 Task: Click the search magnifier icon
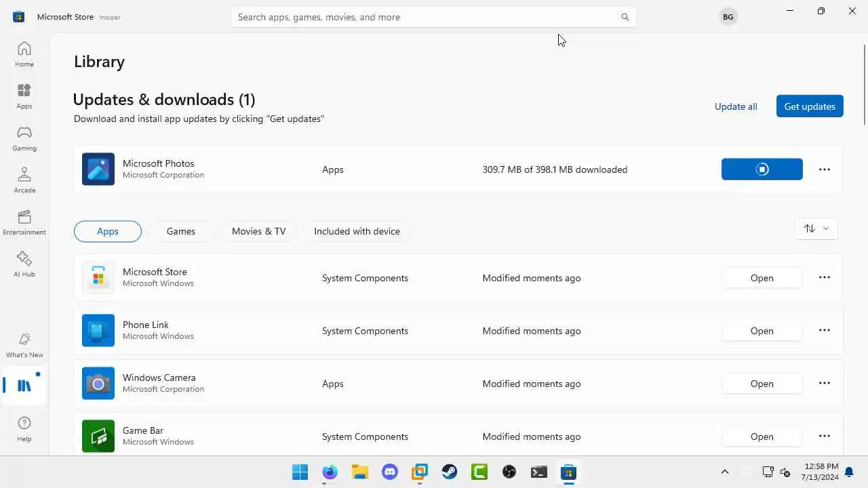click(625, 17)
